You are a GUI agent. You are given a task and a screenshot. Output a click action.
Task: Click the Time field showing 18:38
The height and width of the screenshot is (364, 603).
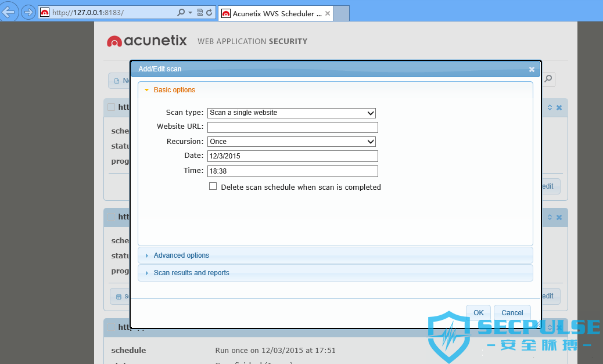click(293, 171)
